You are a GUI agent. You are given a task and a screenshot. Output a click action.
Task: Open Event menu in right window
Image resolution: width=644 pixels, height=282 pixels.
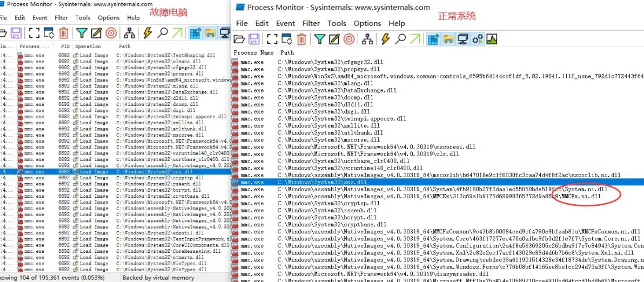tap(285, 23)
